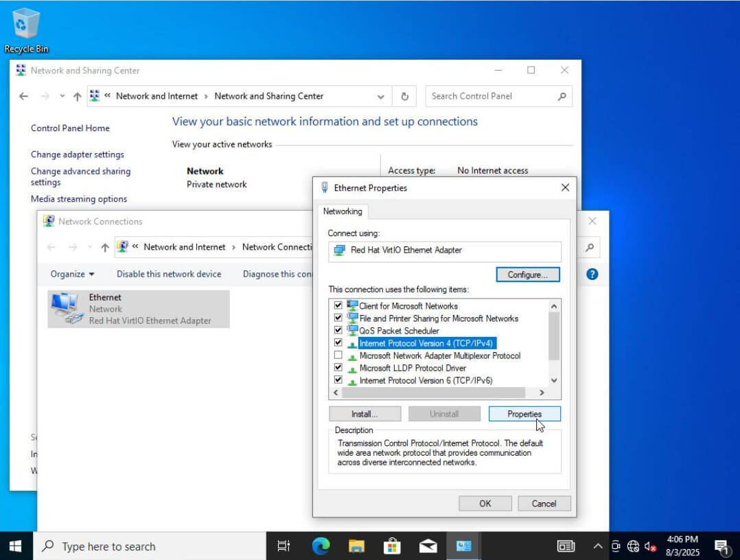Click the Configure button
The height and width of the screenshot is (560, 740).
tap(528, 275)
